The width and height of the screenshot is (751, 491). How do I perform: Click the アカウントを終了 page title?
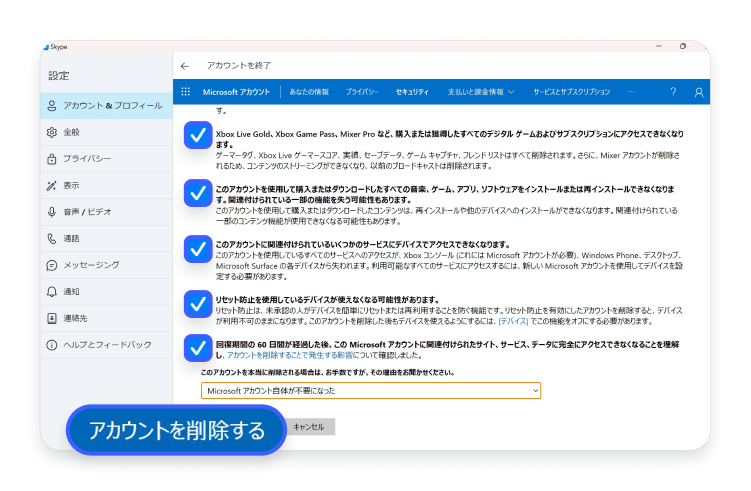click(239, 66)
